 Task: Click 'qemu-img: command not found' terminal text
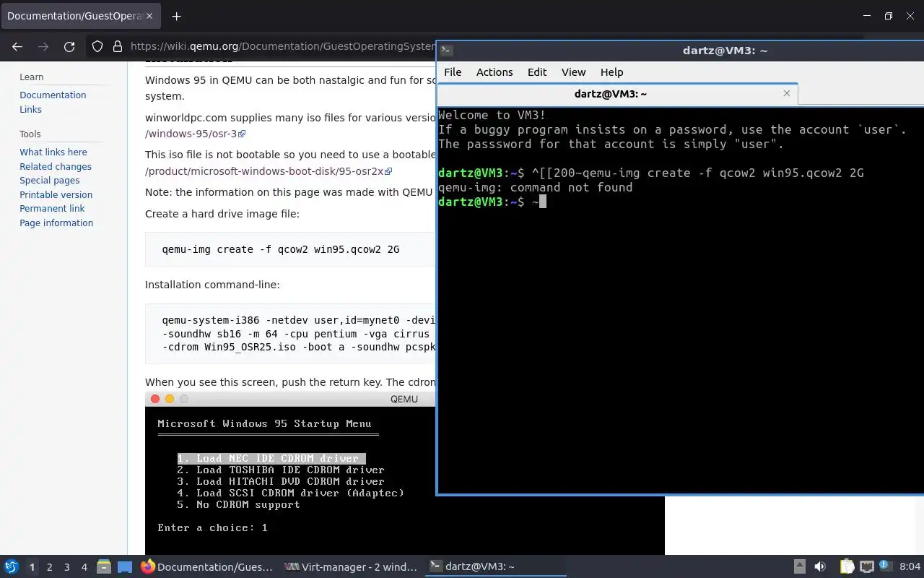pyautogui.click(x=535, y=187)
